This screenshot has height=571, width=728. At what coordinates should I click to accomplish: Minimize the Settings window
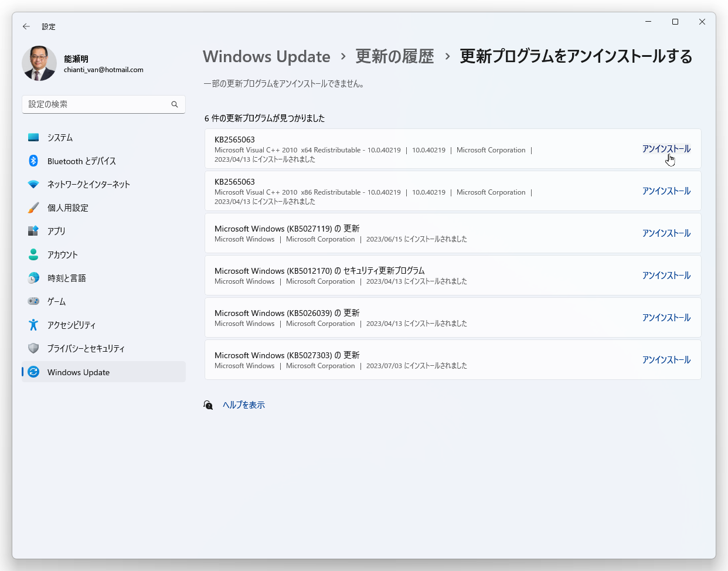click(648, 22)
